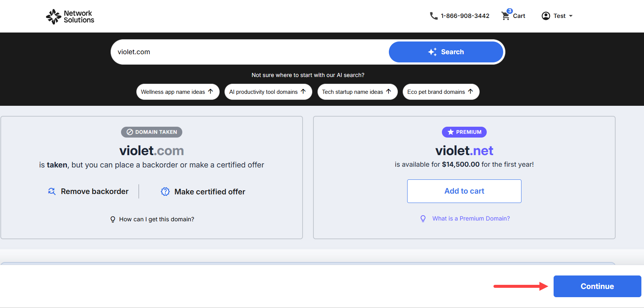Screen dimensions: 644x308
Task: Select the AI productivity tool domains suggestion
Action: coord(268,92)
